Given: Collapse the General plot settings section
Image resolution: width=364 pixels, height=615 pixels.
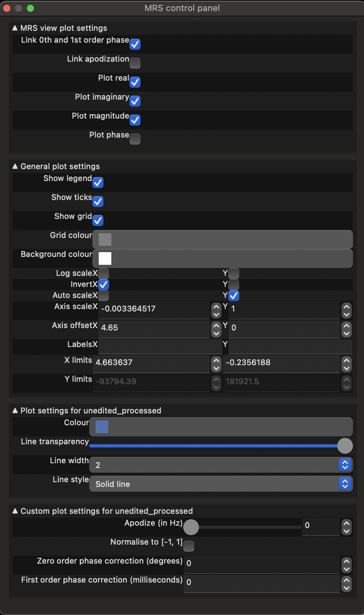Looking at the screenshot, I should point(15,166).
